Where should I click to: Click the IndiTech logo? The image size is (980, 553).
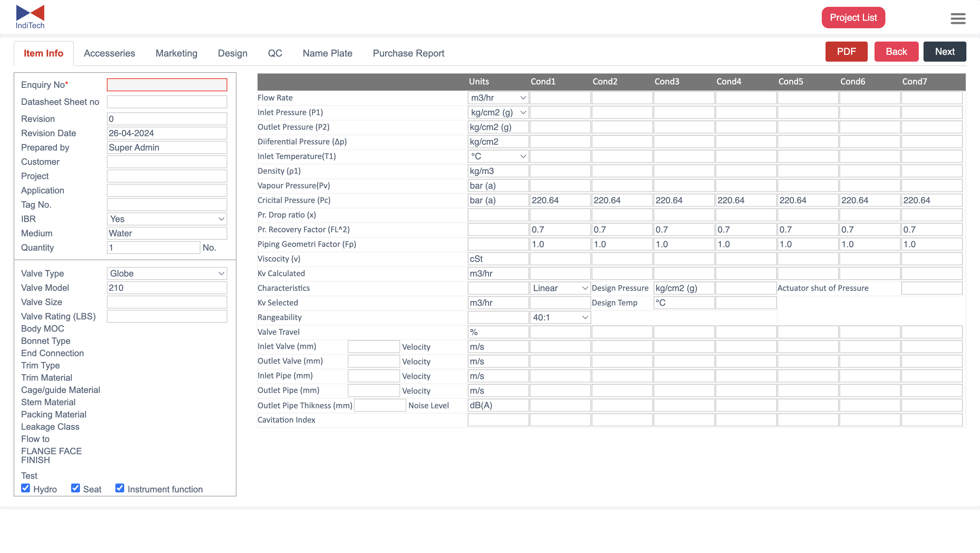tap(30, 17)
